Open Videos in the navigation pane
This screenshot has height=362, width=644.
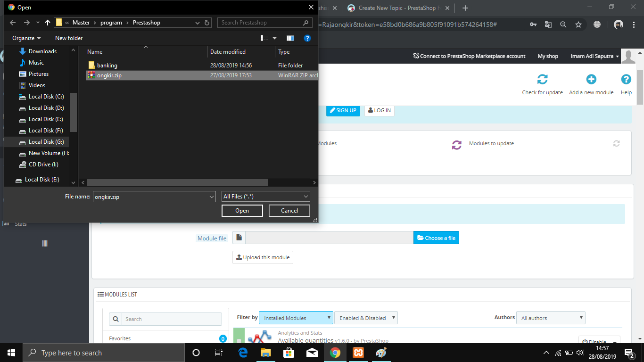(37, 85)
